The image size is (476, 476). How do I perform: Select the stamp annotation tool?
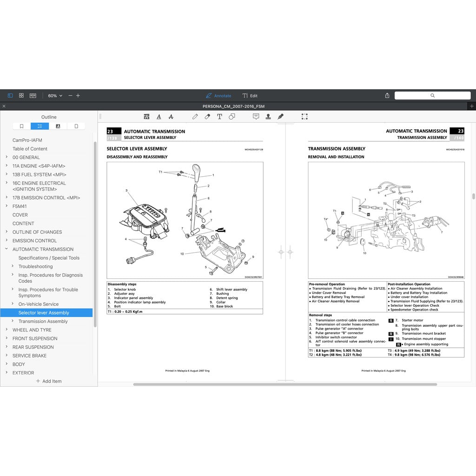(x=268, y=117)
